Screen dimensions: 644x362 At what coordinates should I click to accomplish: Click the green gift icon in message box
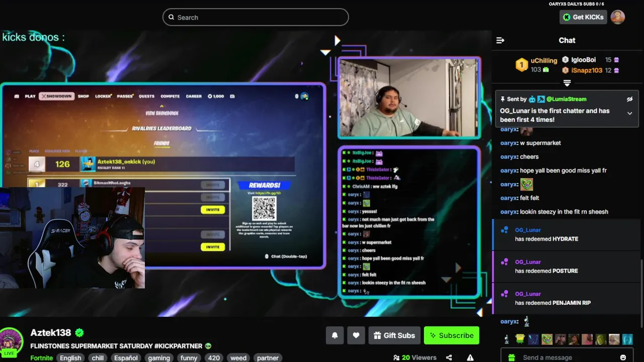tap(512, 357)
